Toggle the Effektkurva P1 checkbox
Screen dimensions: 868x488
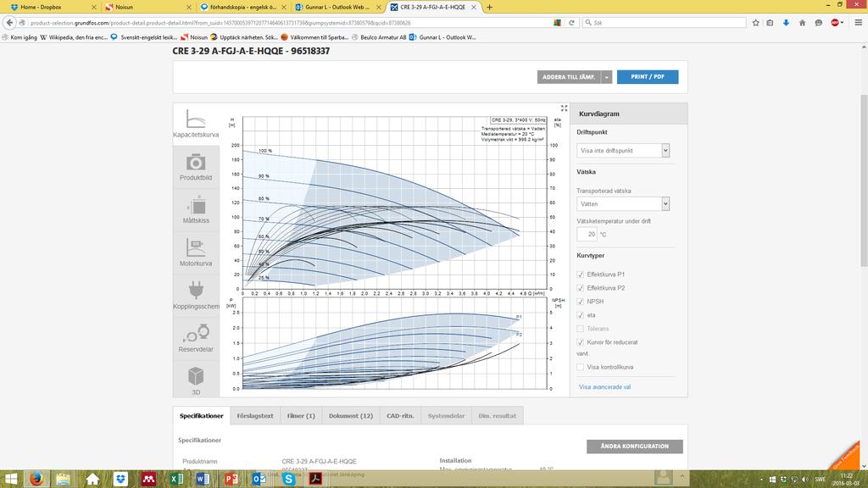click(580, 274)
